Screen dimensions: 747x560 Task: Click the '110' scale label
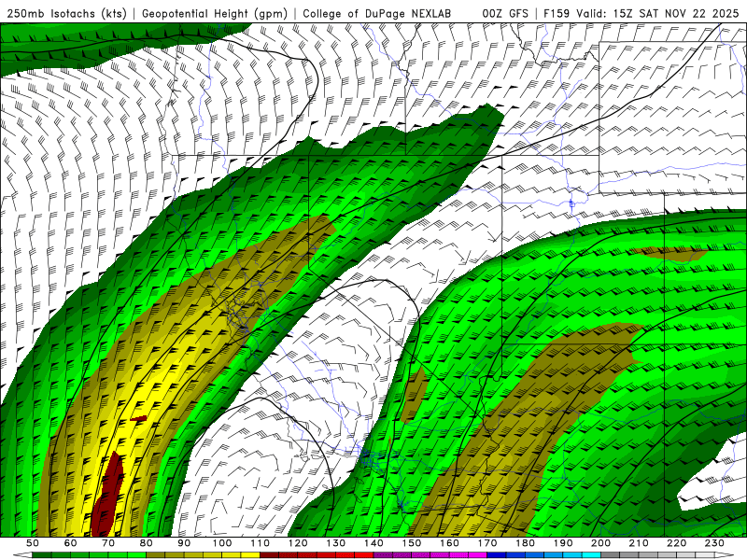point(261,543)
